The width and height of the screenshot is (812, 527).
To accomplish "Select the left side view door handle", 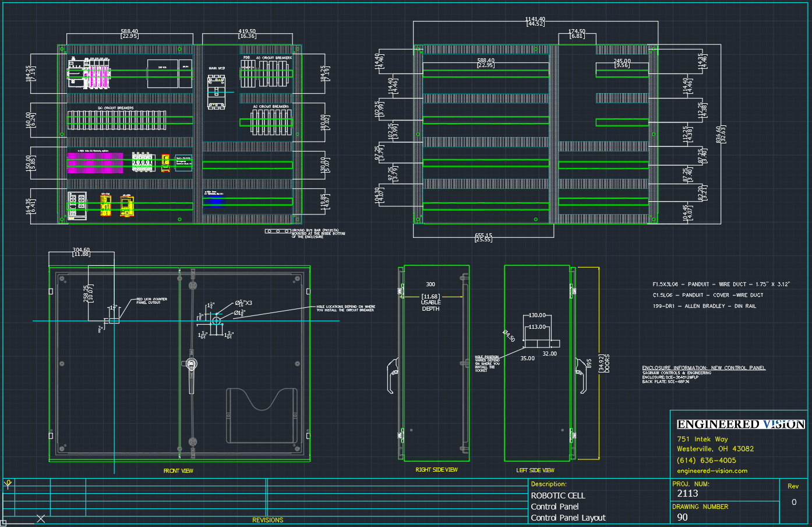I will pos(580,374).
